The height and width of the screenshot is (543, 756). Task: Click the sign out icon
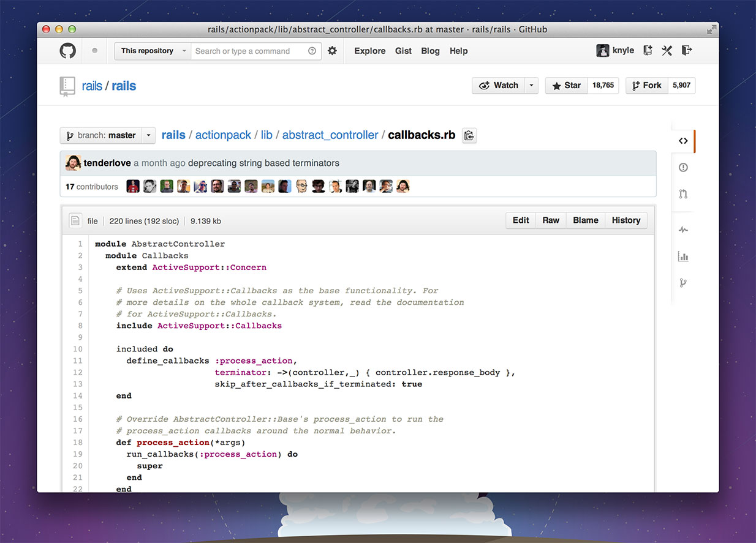[687, 51]
